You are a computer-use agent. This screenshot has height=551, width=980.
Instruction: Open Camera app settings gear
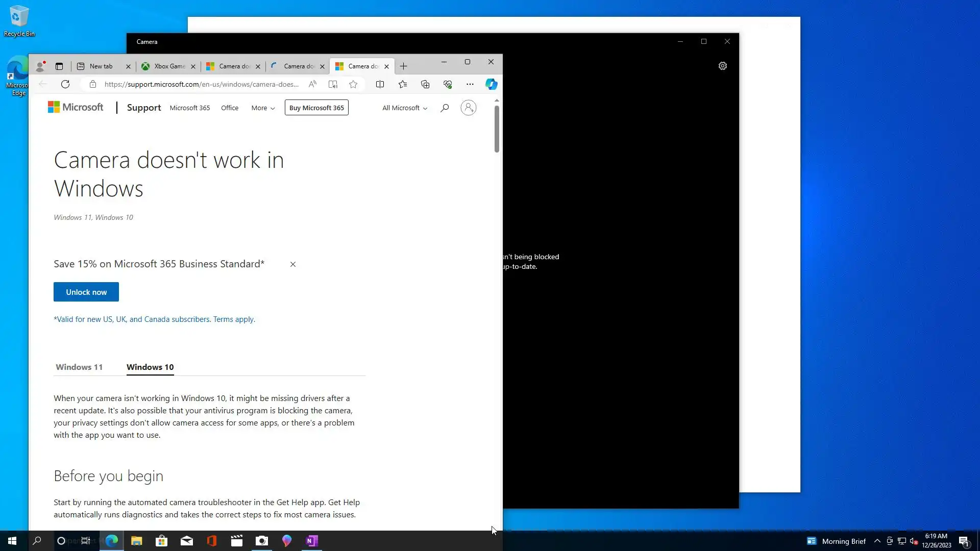click(x=722, y=66)
